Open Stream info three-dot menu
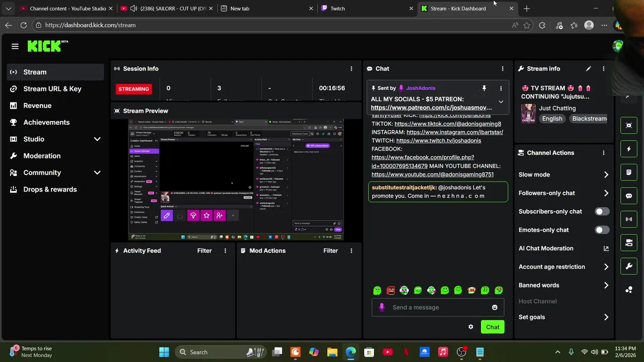 603,69
